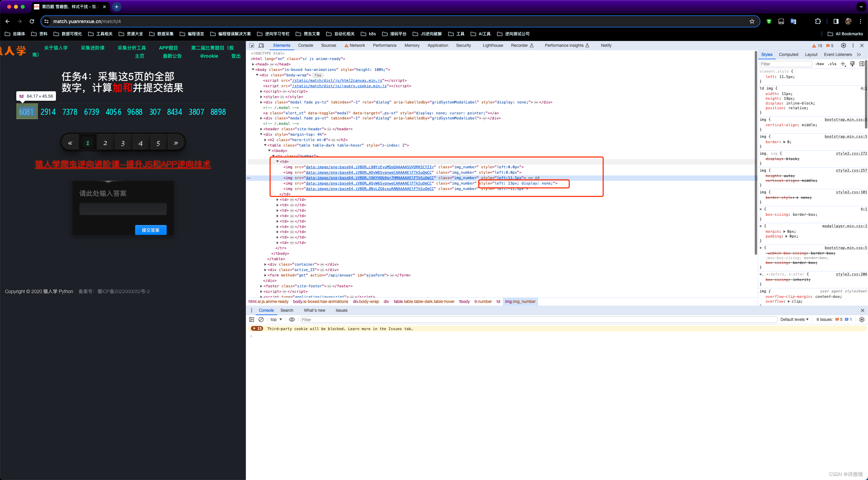Select the Sources panel icon

327,45
